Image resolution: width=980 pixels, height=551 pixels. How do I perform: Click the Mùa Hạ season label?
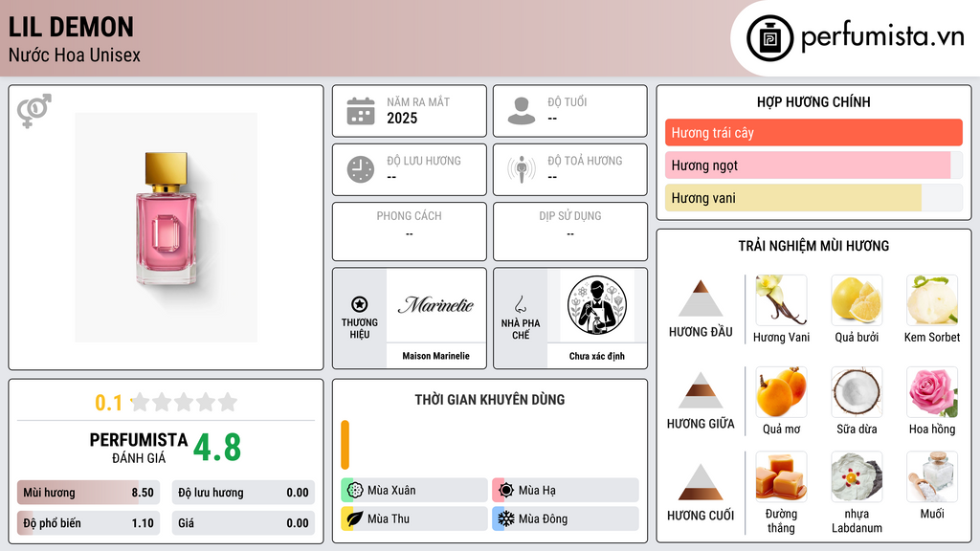click(x=537, y=490)
